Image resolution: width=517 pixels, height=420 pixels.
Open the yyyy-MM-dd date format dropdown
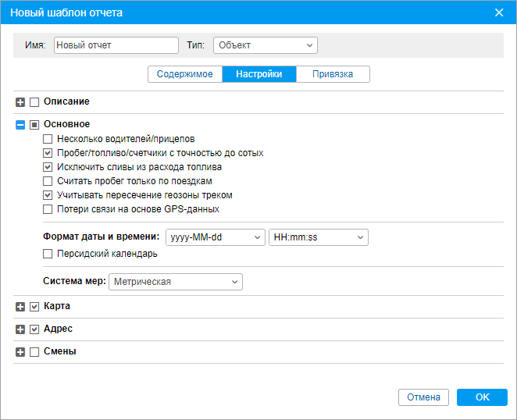[214, 237]
